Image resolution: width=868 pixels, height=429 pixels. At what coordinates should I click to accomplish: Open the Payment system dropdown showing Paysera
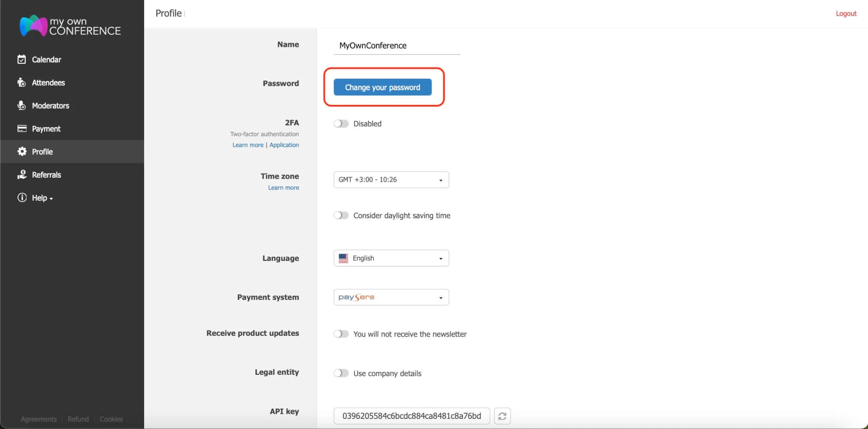point(390,297)
